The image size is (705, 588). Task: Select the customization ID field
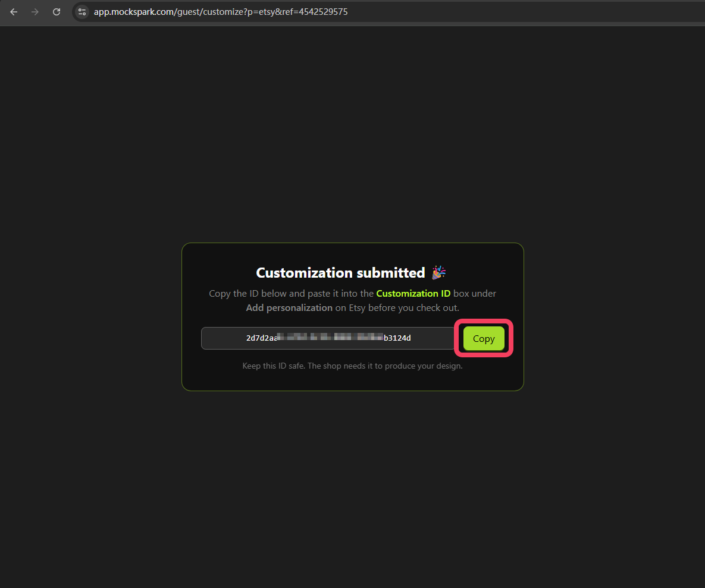coord(328,338)
